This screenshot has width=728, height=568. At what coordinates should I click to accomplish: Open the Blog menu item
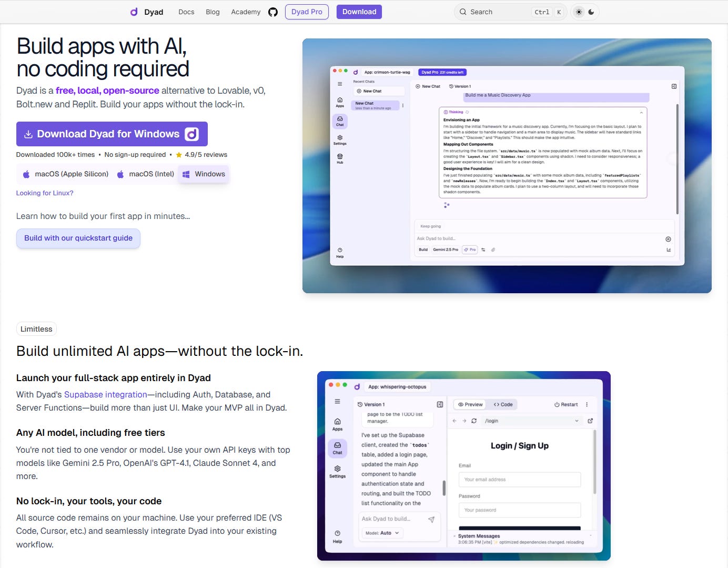click(x=213, y=12)
